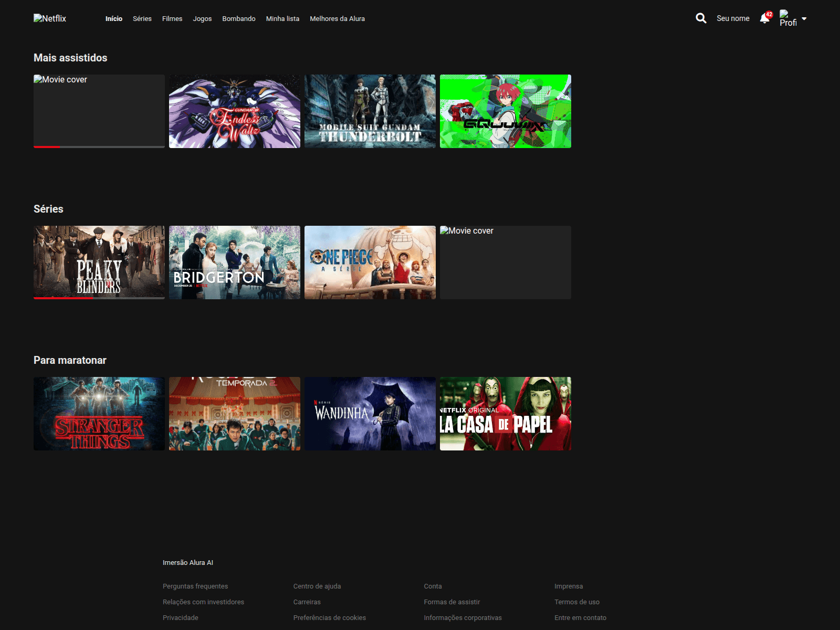840x630 pixels.
Task: Click the Séries section heading
Action: pyautogui.click(x=48, y=209)
